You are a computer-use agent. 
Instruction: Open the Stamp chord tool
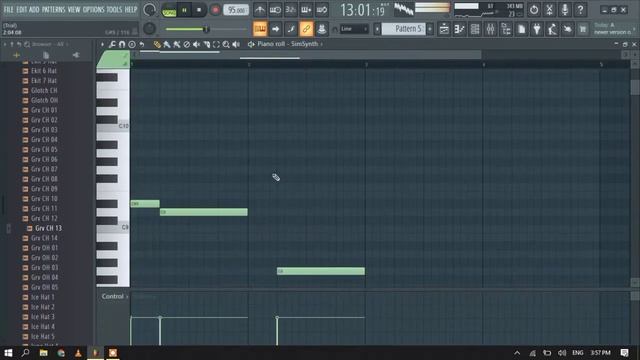[x=132, y=44]
